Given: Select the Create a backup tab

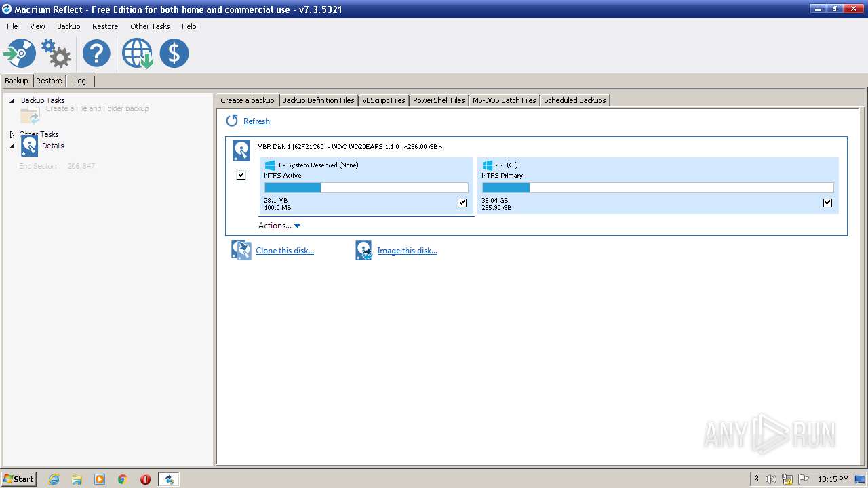Looking at the screenshot, I should click(x=248, y=100).
